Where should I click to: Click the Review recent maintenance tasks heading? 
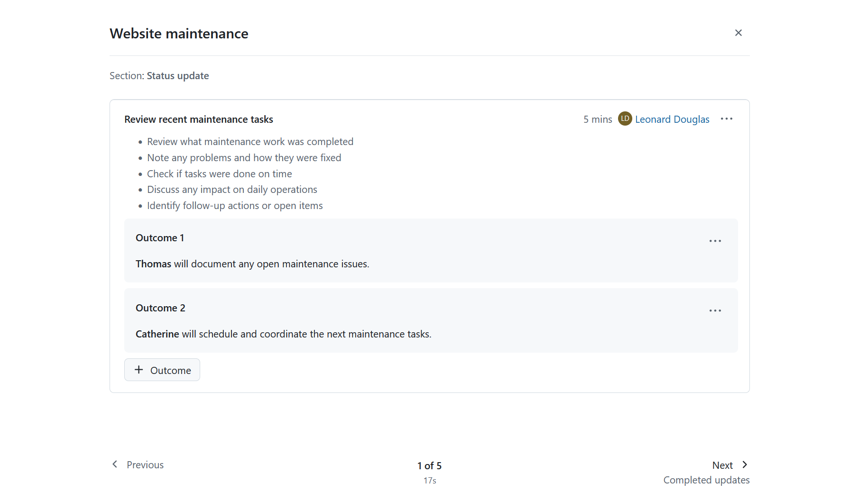tap(199, 119)
